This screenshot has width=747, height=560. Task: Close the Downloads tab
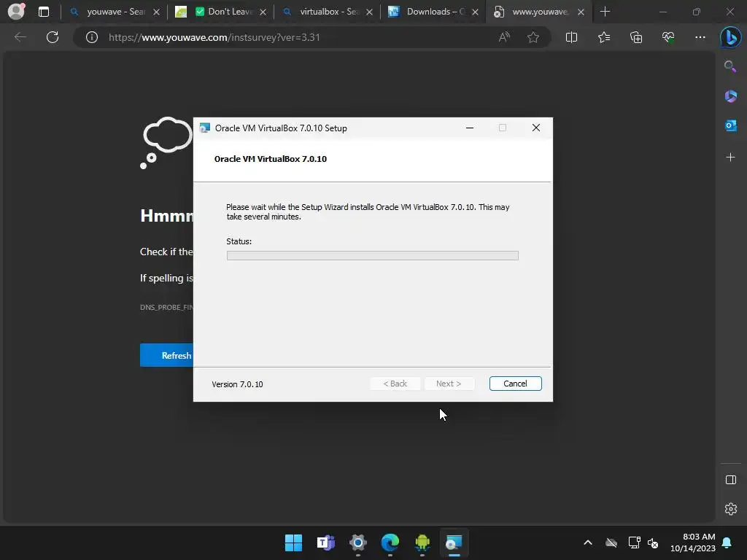coord(475,12)
